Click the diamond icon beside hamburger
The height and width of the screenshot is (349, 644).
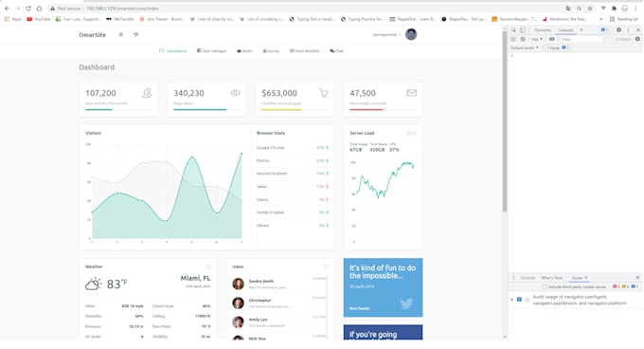click(136, 34)
